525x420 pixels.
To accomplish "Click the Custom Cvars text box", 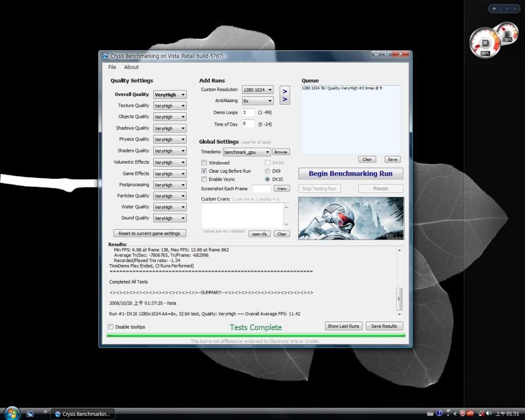I will coord(243,216).
